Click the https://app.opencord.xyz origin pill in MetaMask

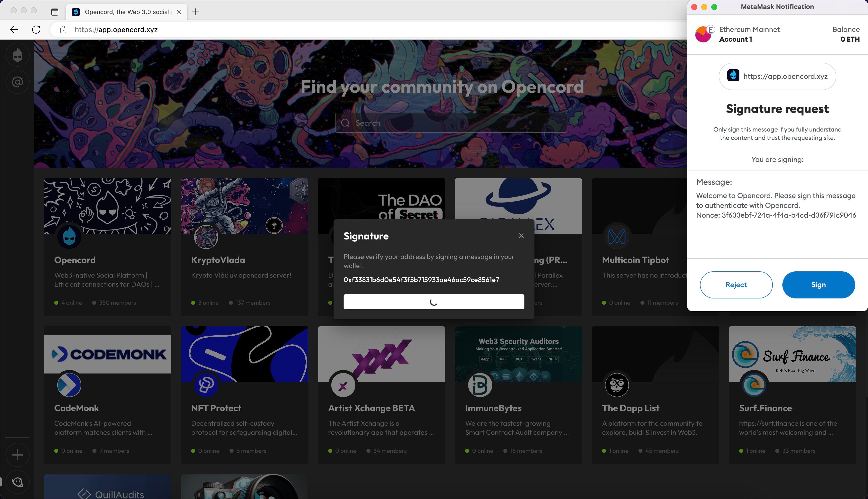pyautogui.click(x=777, y=76)
